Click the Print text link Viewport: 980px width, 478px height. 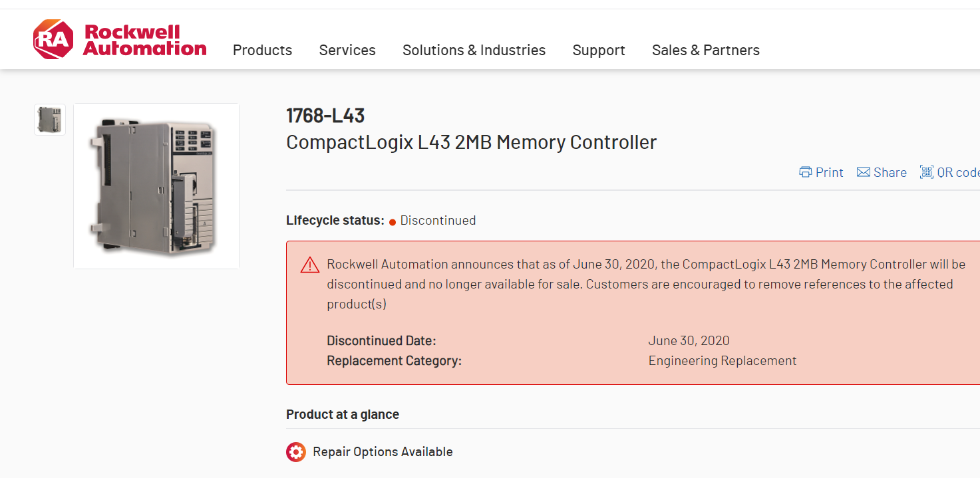pyautogui.click(x=829, y=172)
